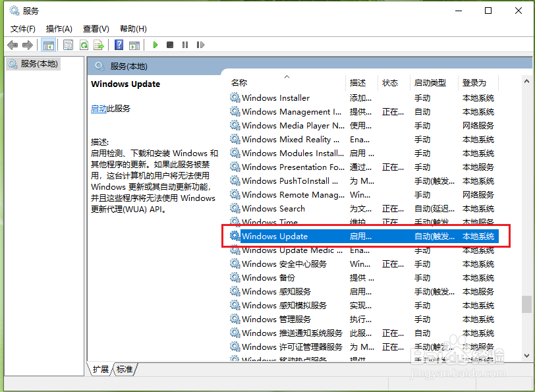This screenshot has height=392, width=535.
Task: Click 自动(延迟 startup type of Windows Search
Action: [434, 208]
